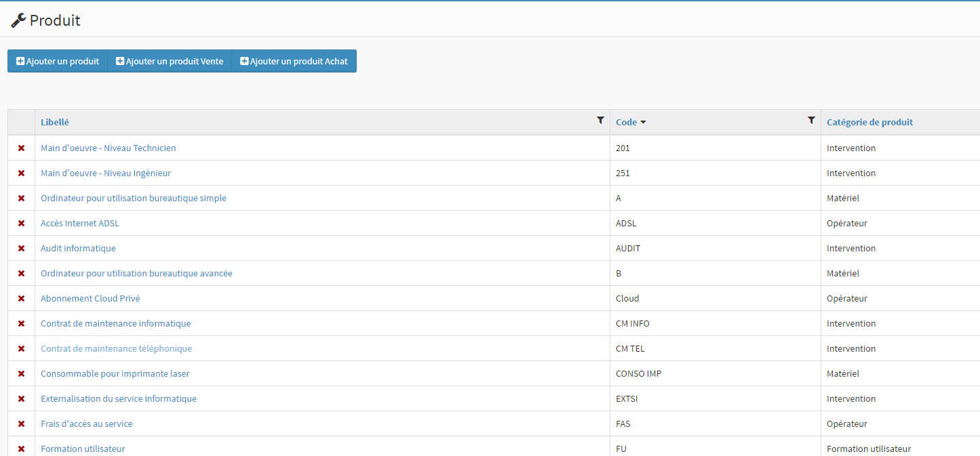This screenshot has width=980, height=456.
Task: Delete Contrat de maintenance téléphonique row
Action: coord(21,348)
